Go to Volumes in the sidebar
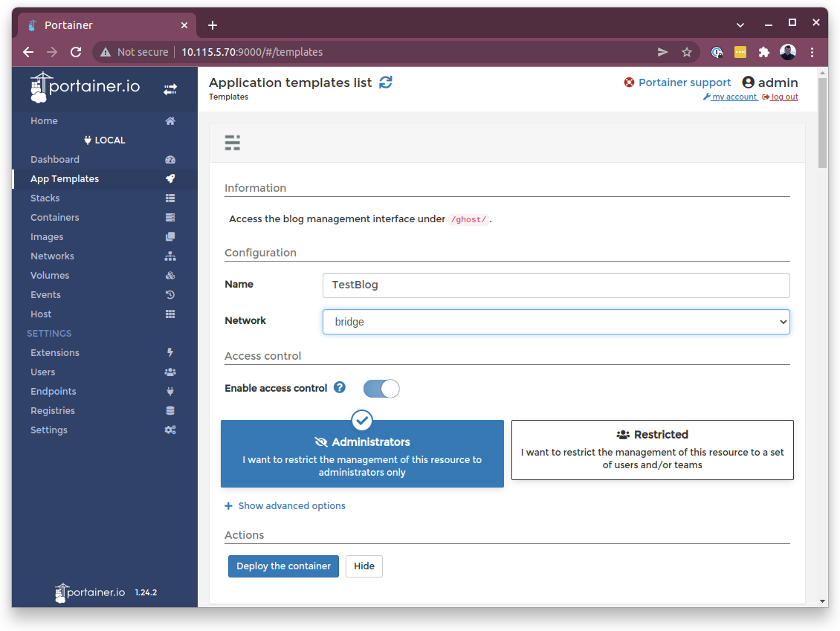 [x=50, y=276]
